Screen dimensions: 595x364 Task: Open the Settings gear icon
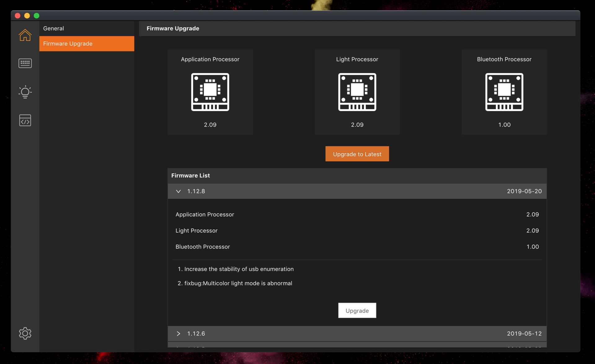pos(25,333)
